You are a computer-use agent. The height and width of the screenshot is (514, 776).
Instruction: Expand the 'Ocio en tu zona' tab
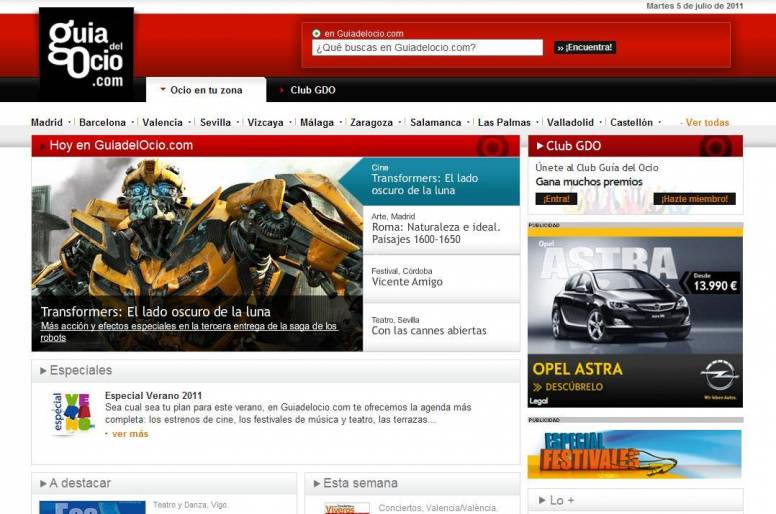tap(205, 90)
